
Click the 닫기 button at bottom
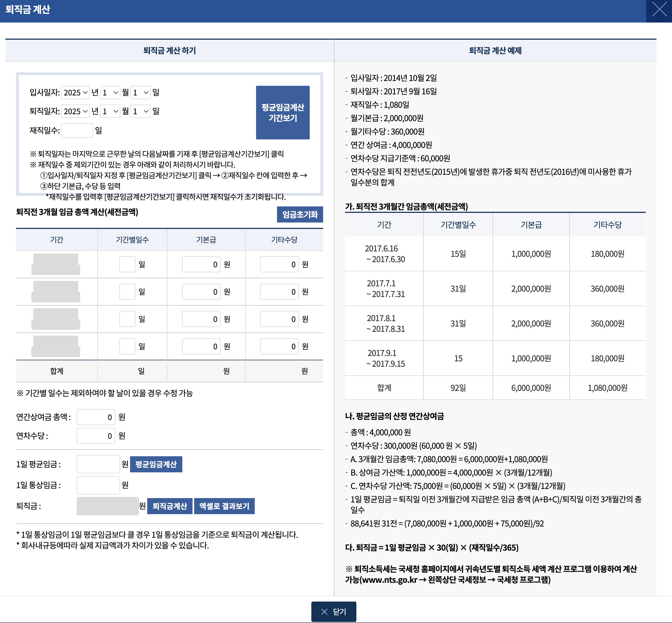coord(333,611)
